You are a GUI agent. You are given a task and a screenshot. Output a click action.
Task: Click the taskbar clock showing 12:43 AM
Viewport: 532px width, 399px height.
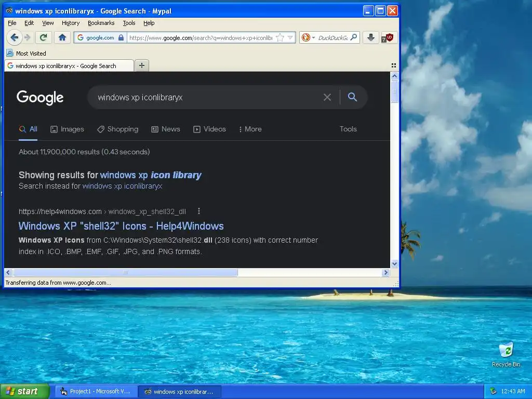513,392
